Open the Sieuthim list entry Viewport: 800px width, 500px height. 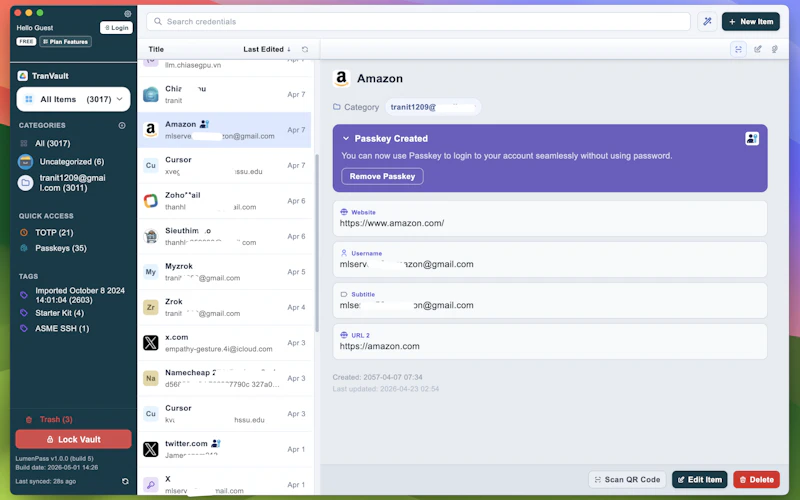click(224, 236)
